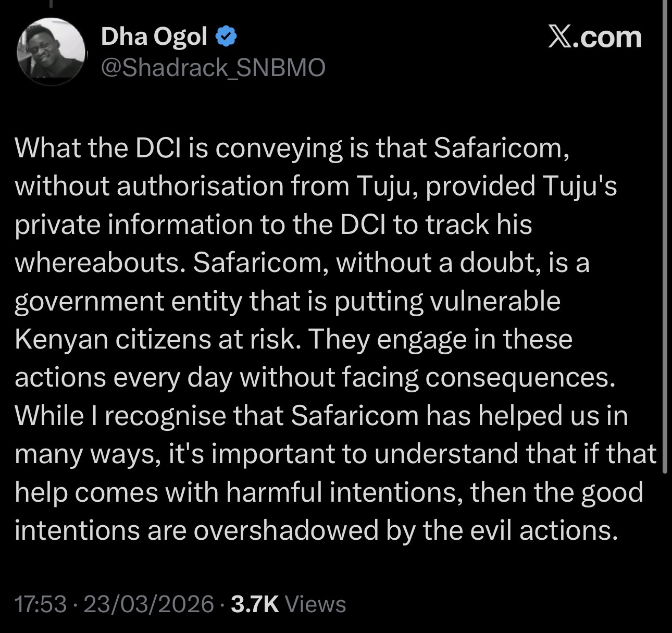Click the 23/03/2026 post date

tap(148, 604)
